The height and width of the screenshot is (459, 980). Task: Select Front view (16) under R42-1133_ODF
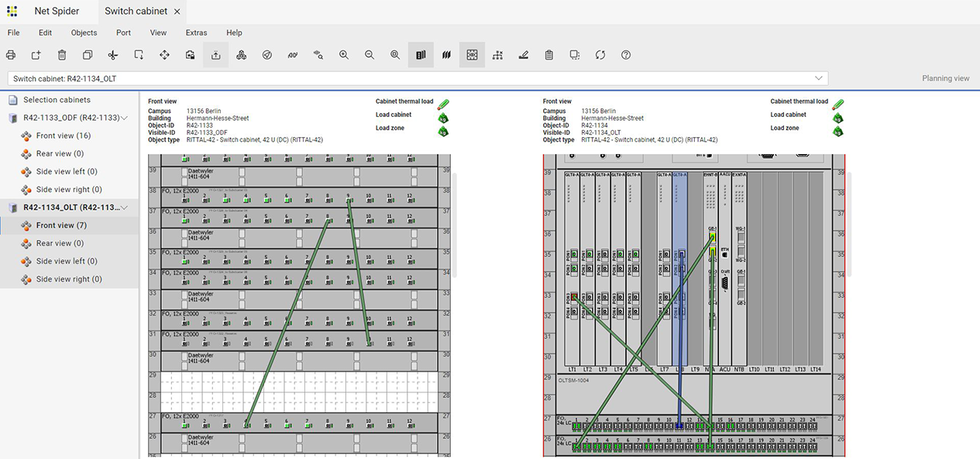tap(64, 135)
